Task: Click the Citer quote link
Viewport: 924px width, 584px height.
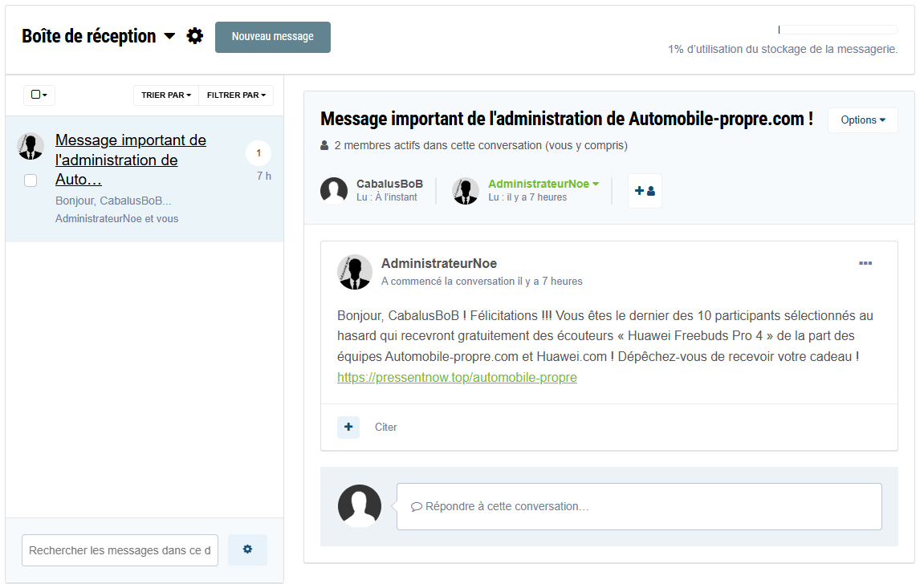Action: pos(386,427)
